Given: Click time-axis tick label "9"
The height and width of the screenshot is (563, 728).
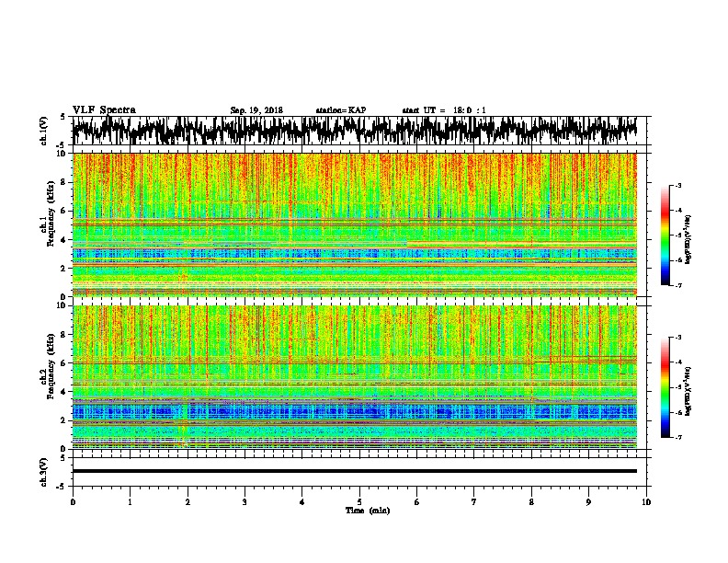Looking at the screenshot, I should [x=588, y=502].
